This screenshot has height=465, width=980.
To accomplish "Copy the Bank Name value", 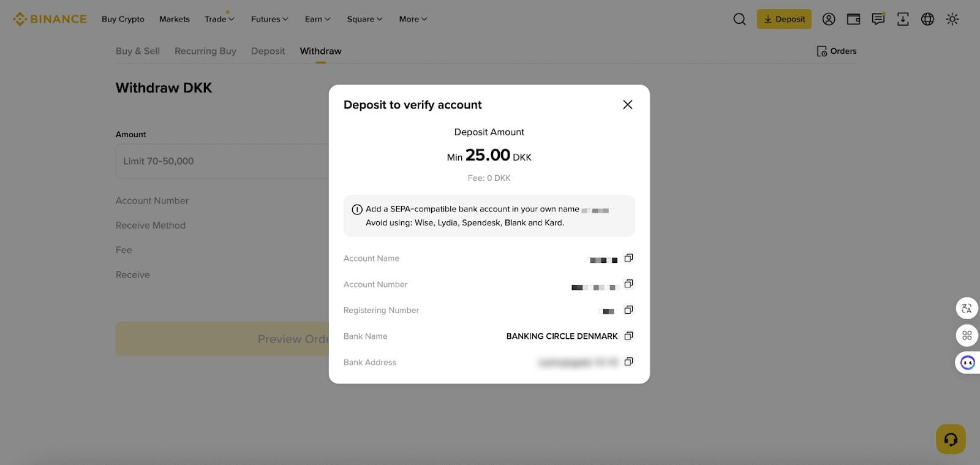I will [628, 336].
